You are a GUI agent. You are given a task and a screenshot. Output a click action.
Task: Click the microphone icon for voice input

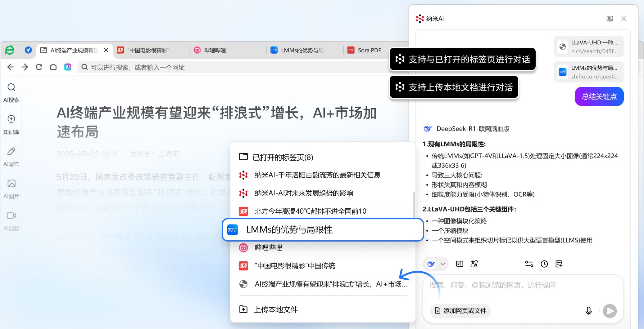(x=588, y=311)
